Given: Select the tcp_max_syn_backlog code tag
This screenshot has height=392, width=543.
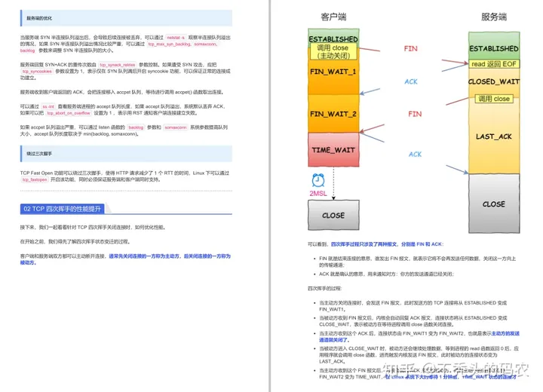Looking at the screenshot, I should click(x=170, y=44).
